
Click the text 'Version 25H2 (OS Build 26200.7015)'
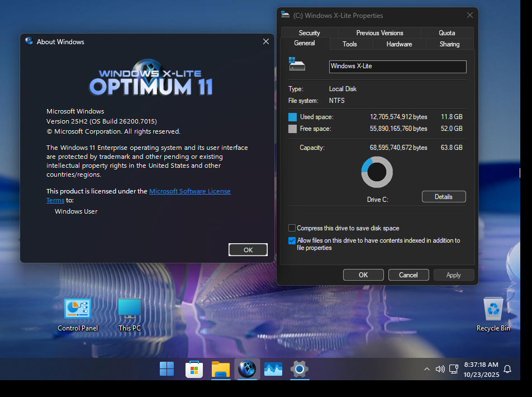click(102, 121)
